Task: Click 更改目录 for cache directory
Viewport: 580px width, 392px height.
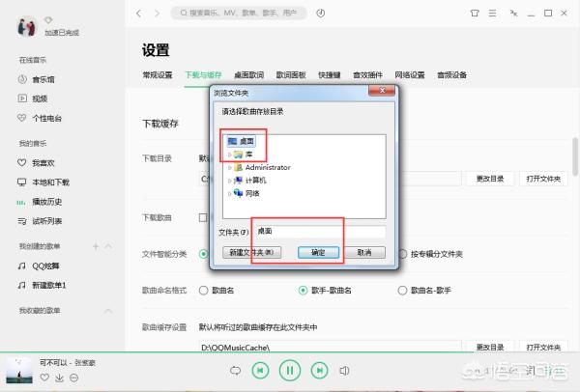Action: point(490,348)
